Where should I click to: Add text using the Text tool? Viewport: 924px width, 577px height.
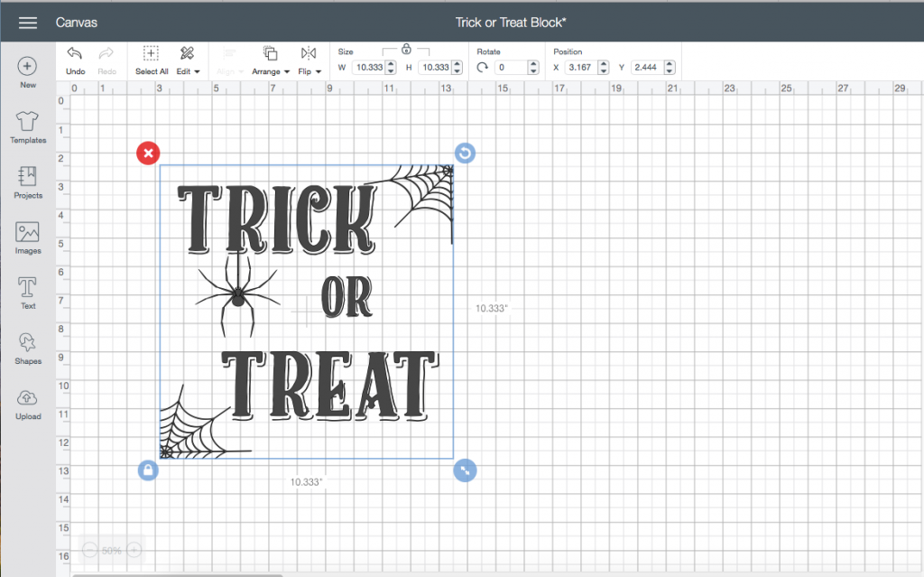27,292
